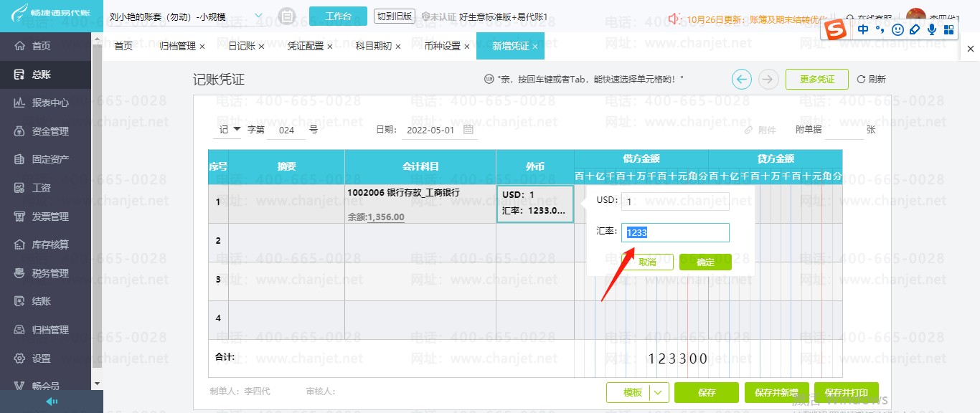Viewport: 980px width, 413px height.
Task: Close the 新增凭证 tab
Action: coord(534,47)
